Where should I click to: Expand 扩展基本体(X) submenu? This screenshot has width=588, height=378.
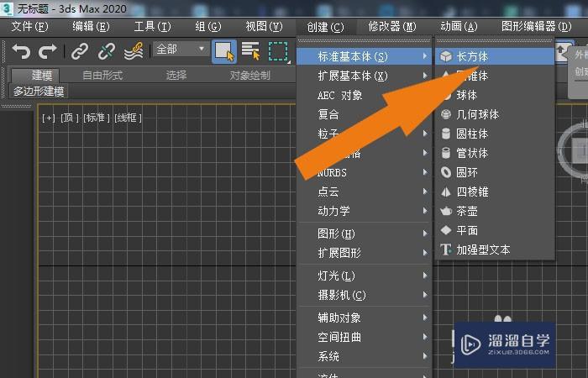tap(365, 76)
